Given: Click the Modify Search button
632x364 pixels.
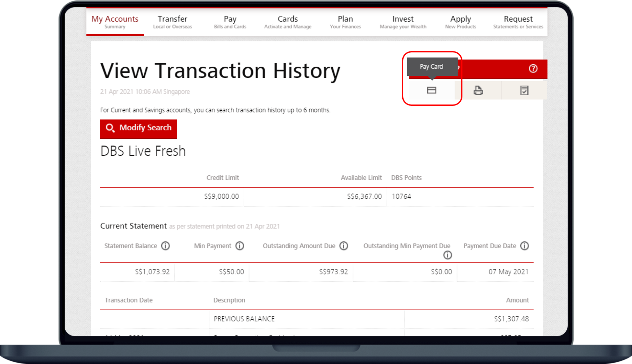Looking at the screenshot, I should click(139, 129).
